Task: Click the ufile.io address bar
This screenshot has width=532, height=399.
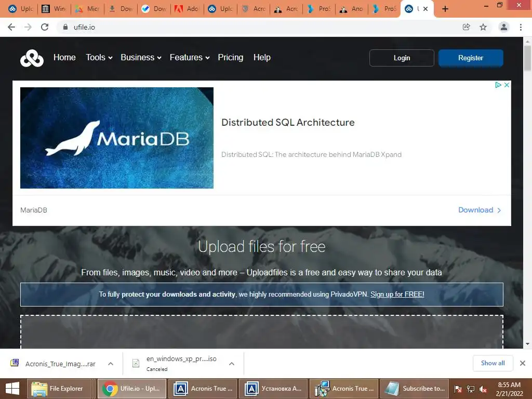Action: tap(258, 27)
